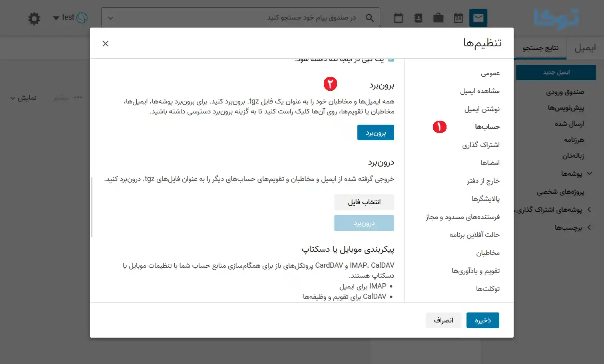
Task: Click انصراف cancel button
Action: click(x=444, y=320)
